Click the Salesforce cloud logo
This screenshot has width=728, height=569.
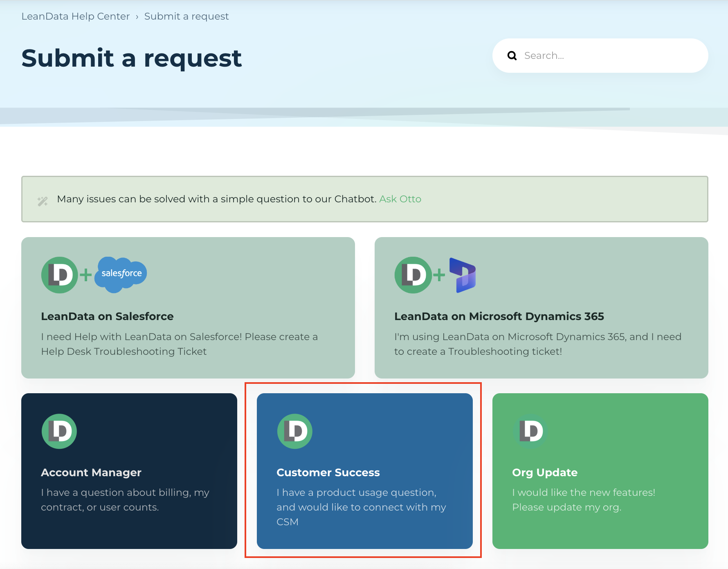pos(121,274)
